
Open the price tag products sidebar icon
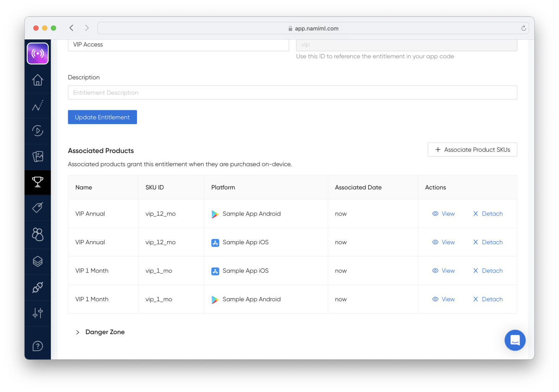[38, 207]
